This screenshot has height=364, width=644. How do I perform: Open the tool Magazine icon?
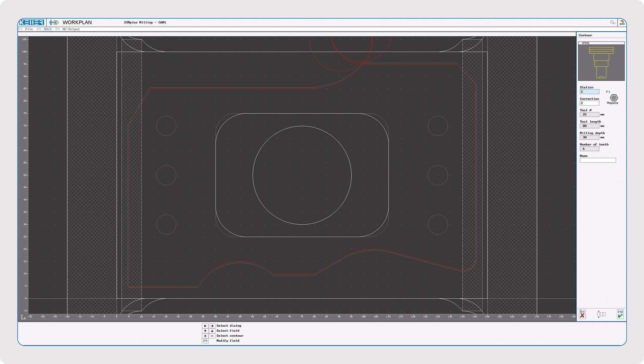click(614, 98)
